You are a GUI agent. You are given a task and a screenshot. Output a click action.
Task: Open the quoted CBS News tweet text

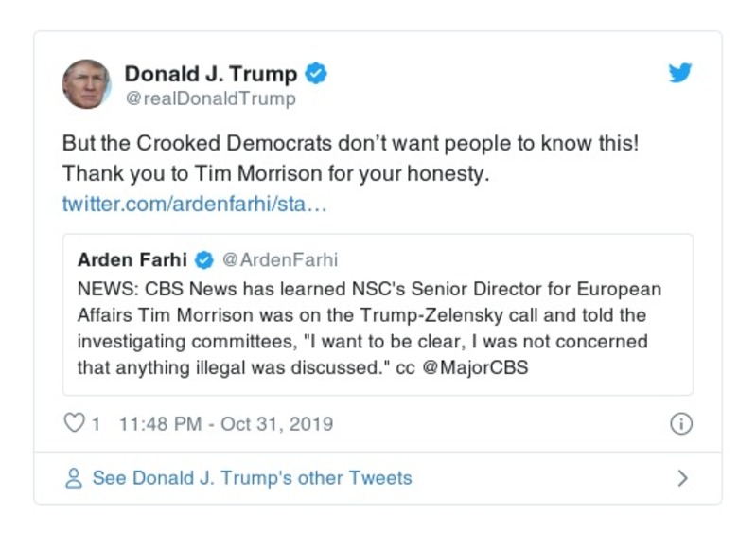click(x=369, y=328)
